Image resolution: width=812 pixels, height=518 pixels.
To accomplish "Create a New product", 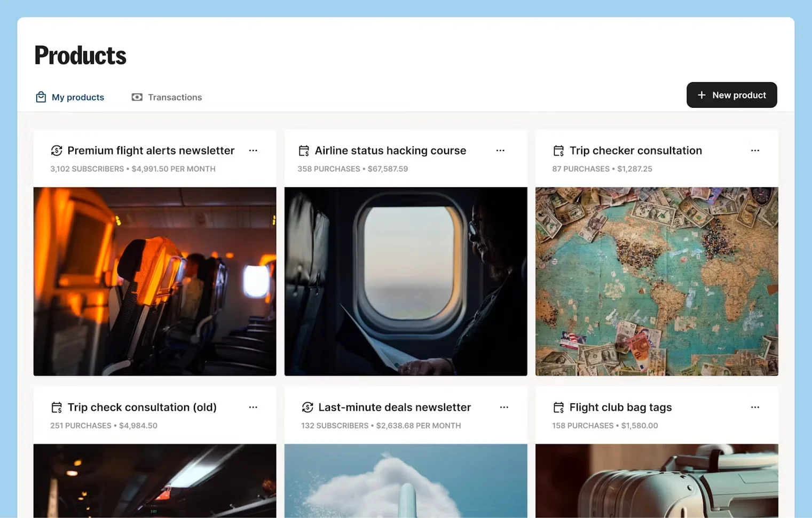I will [731, 95].
